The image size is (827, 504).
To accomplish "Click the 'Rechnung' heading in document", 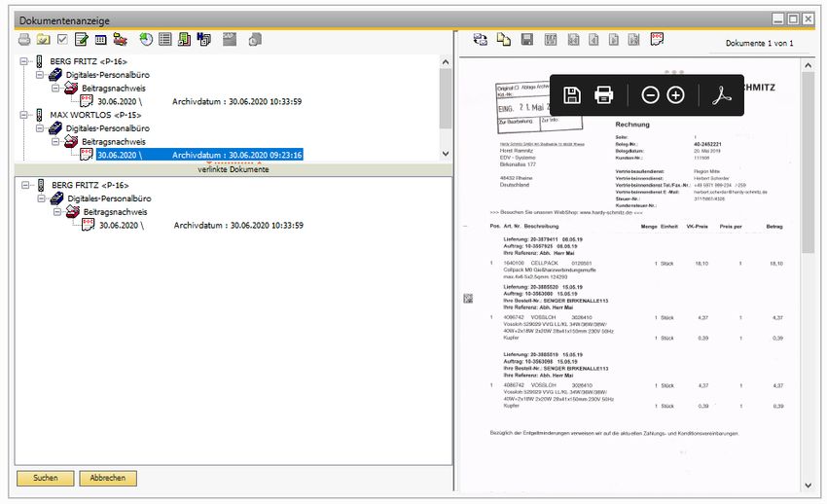I will tap(632, 125).
